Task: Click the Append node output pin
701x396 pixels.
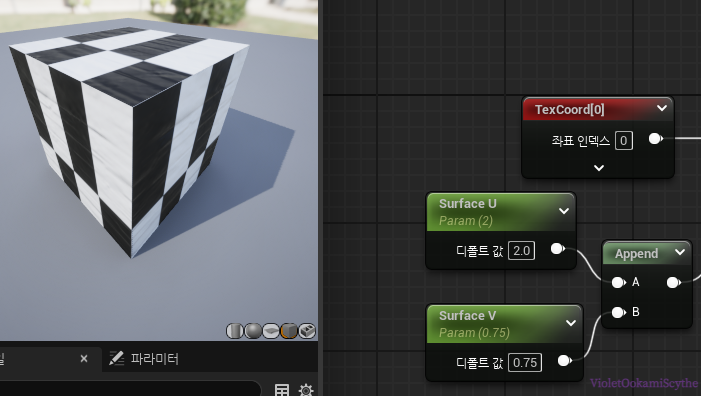Action: (674, 282)
